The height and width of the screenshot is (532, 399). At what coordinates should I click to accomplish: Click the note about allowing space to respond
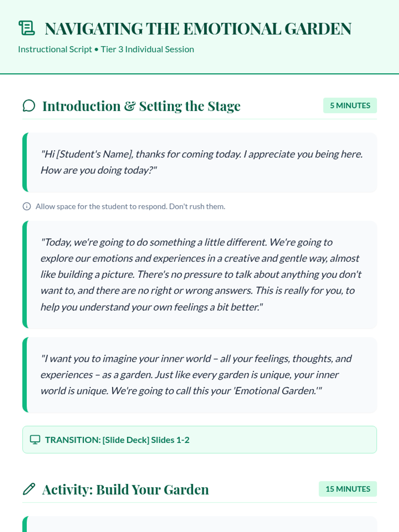(x=130, y=206)
